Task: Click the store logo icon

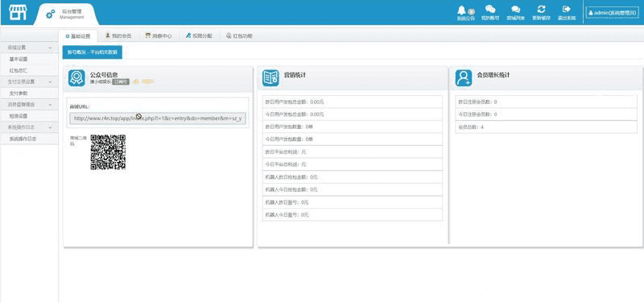Action: click(18, 12)
